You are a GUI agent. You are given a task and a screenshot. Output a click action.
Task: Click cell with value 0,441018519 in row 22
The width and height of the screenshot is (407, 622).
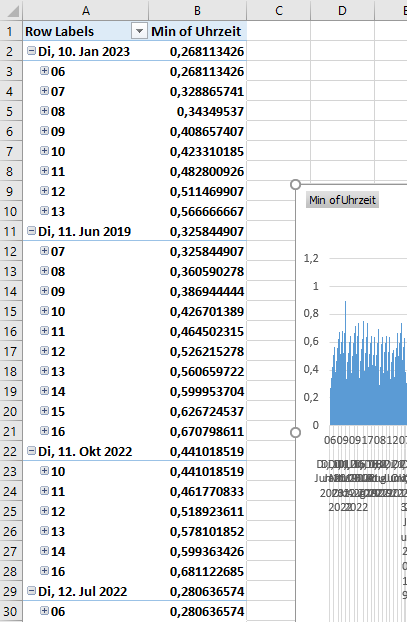click(x=198, y=451)
